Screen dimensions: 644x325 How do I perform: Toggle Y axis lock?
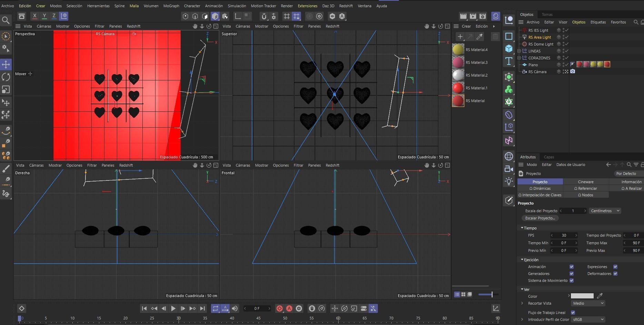44,16
